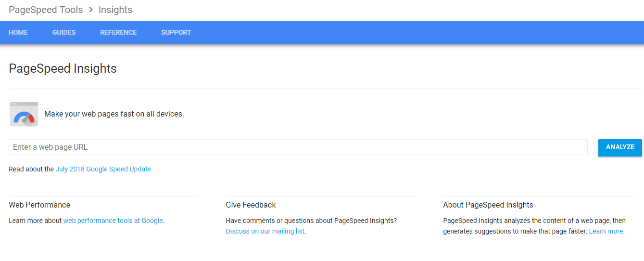Click the Make your web pages fast tagline
The image size is (644, 261).
(x=114, y=114)
